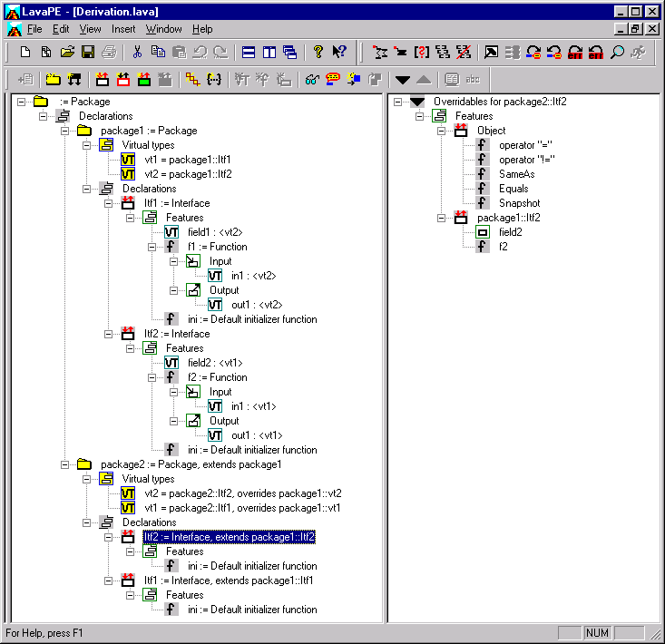Click the tile horizontally windows icon
This screenshot has width=665, height=644.
(x=248, y=53)
